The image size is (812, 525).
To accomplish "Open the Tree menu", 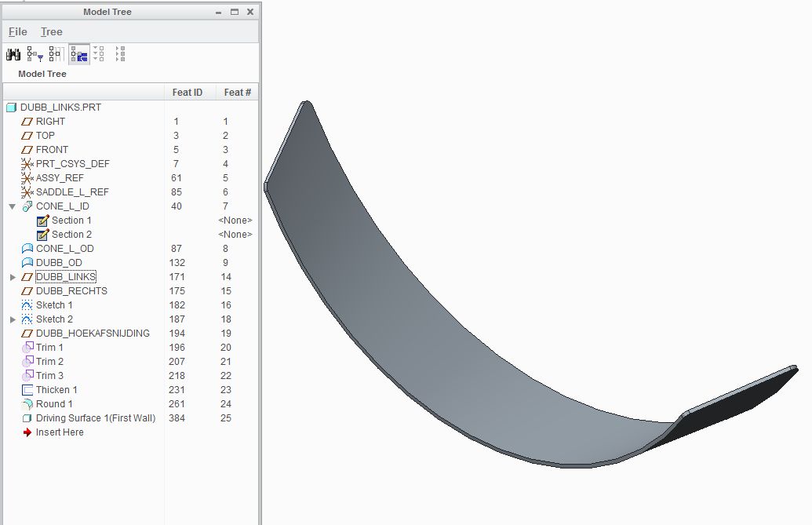I will click(51, 31).
